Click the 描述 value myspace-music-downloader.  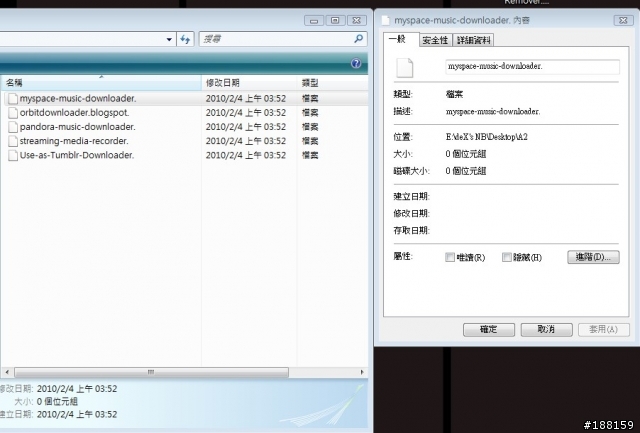493,111
